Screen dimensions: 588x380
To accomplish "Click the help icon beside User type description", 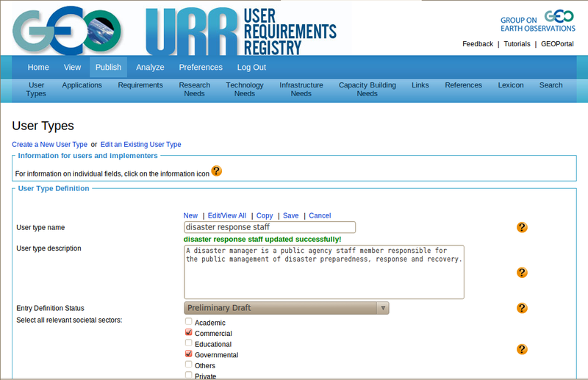I will tap(522, 273).
